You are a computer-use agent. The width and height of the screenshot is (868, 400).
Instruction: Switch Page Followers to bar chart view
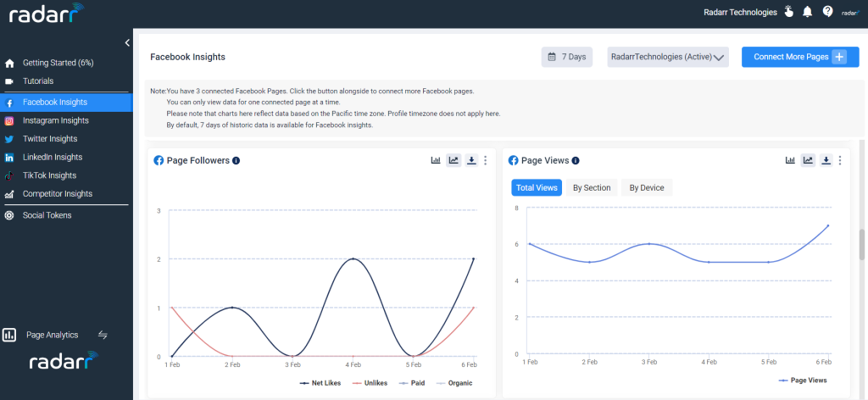point(436,160)
